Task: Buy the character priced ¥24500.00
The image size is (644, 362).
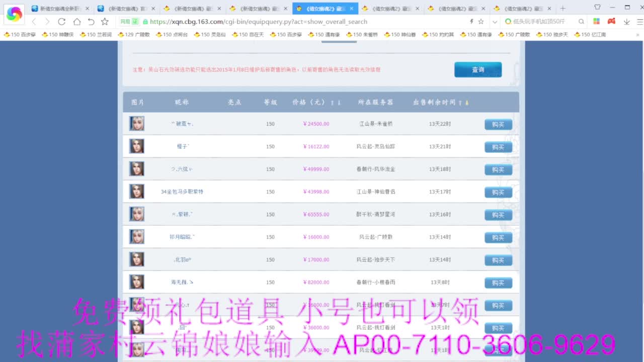Action: click(x=498, y=124)
